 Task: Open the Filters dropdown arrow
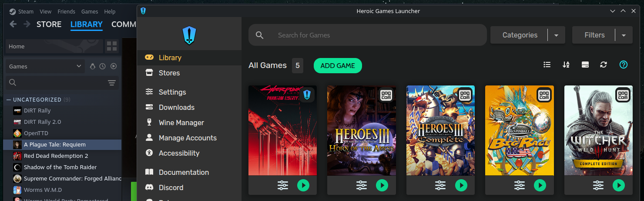click(x=624, y=35)
